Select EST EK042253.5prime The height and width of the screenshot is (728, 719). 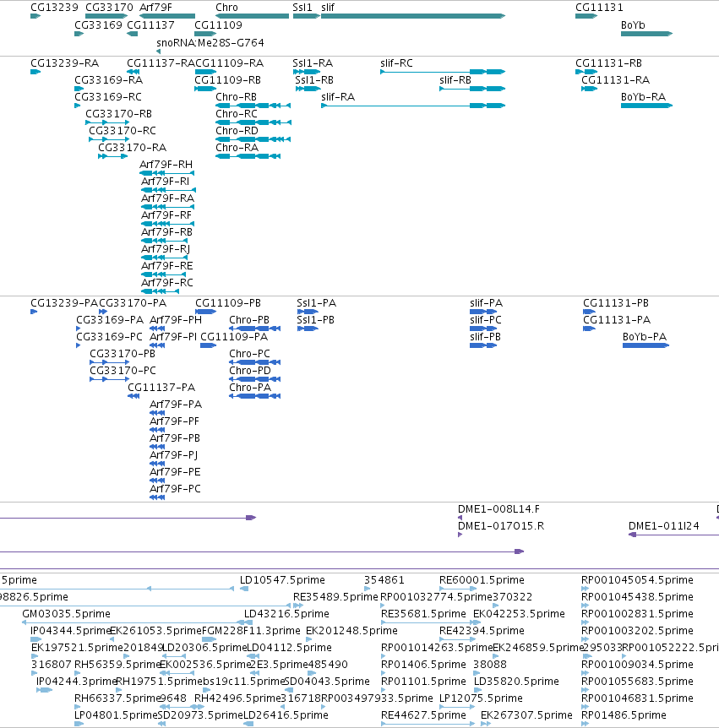click(476, 622)
